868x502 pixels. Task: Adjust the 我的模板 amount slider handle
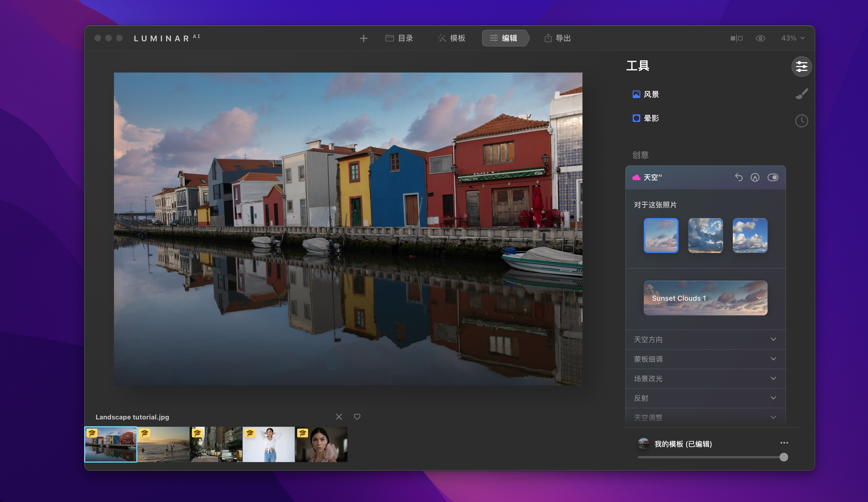(x=784, y=457)
